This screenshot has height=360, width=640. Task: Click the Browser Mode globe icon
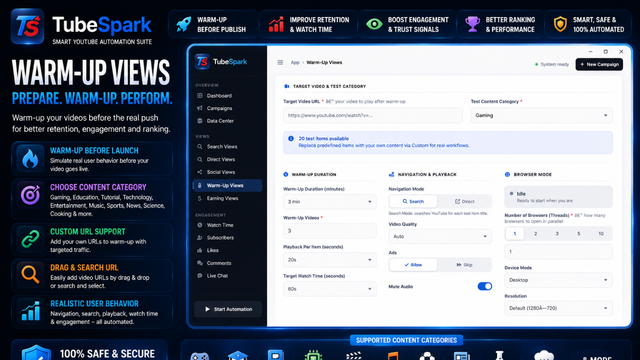coord(507,174)
